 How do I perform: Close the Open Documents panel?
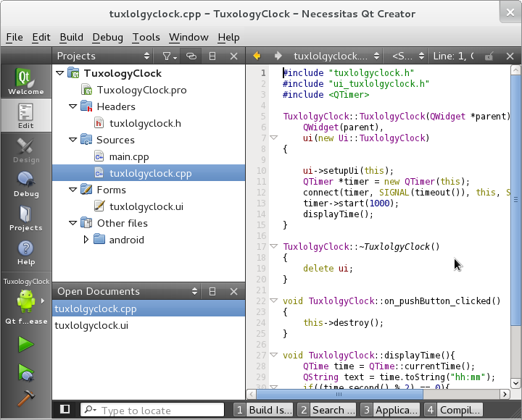[233, 292]
